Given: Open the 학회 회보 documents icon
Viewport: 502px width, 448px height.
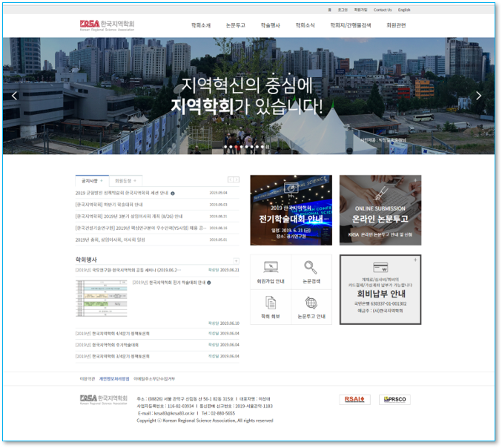Looking at the screenshot, I should [271, 303].
